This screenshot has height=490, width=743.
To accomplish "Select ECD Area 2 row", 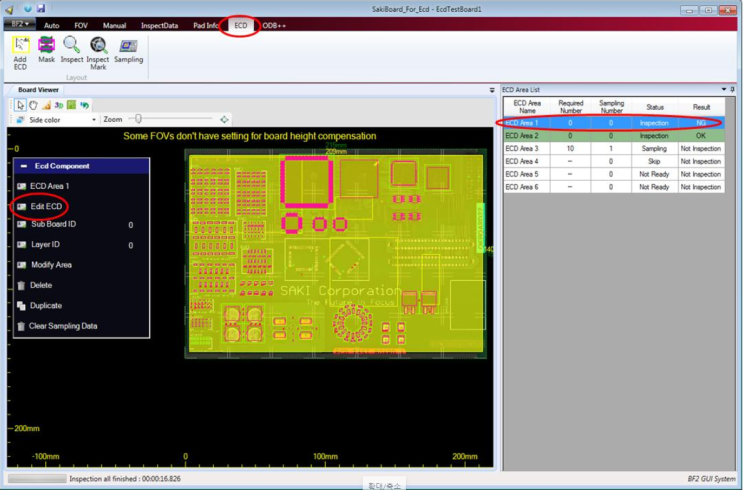I will (x=614, y=136).
